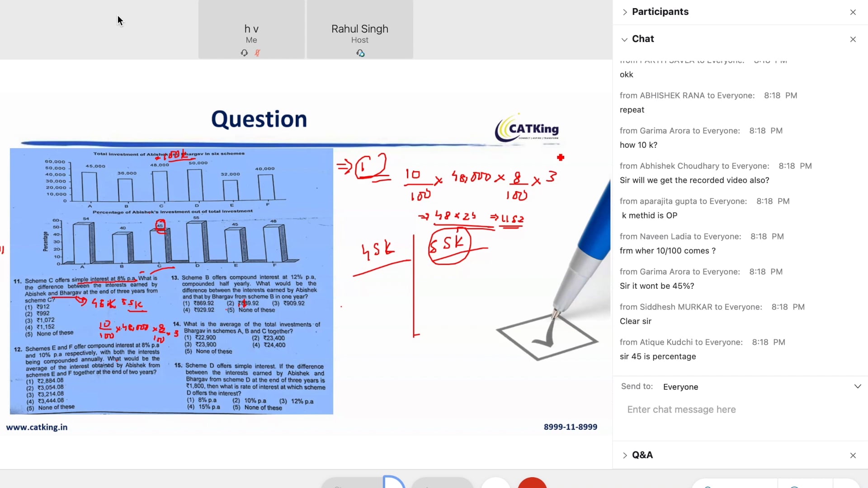868x488 pixels.
Task: Expand the Q&A section
Action: point(624,455)
